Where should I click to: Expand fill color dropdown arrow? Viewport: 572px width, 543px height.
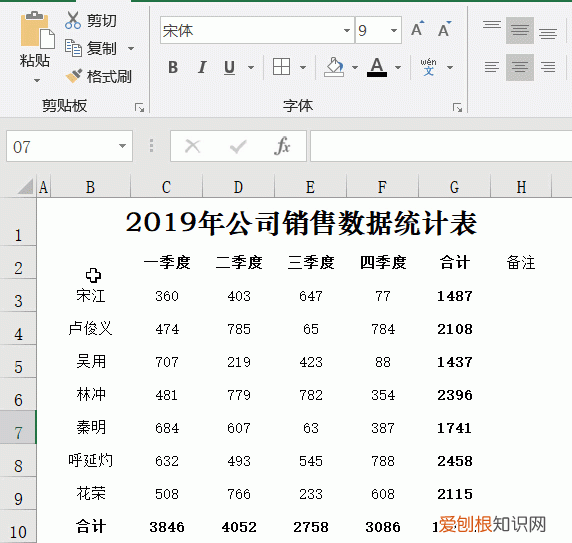click(x=355, y=67)
